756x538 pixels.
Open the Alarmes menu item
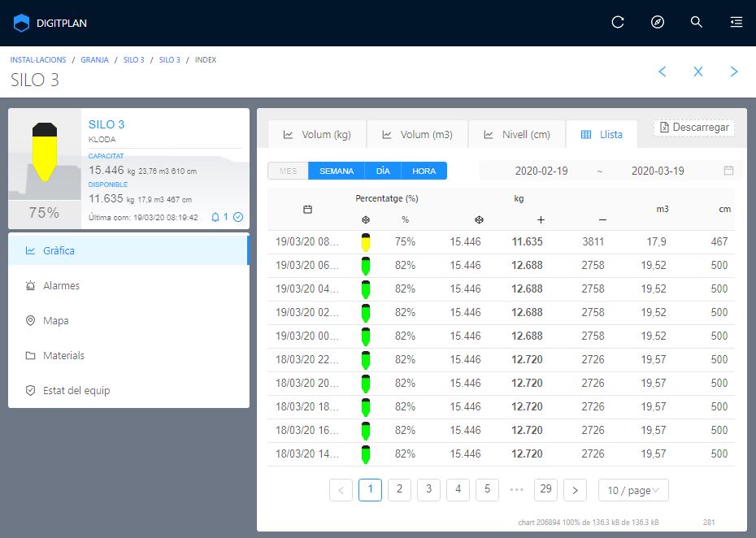click(x=128, y=286)
